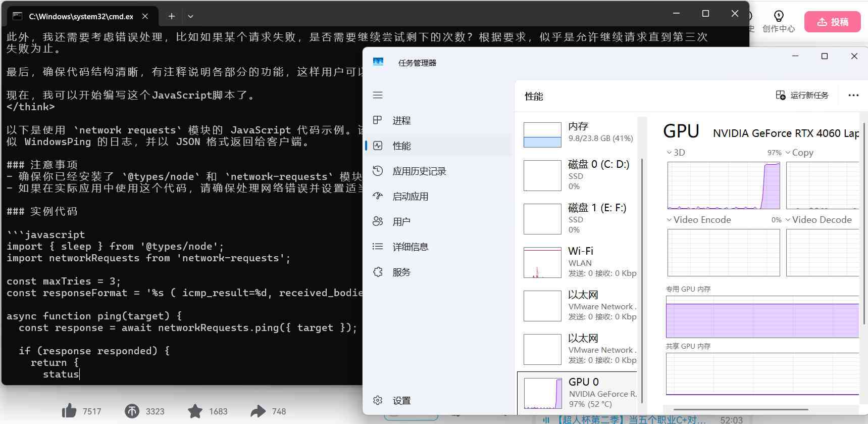
Task: Open the 服务 services page
Action: click(401, 272)
